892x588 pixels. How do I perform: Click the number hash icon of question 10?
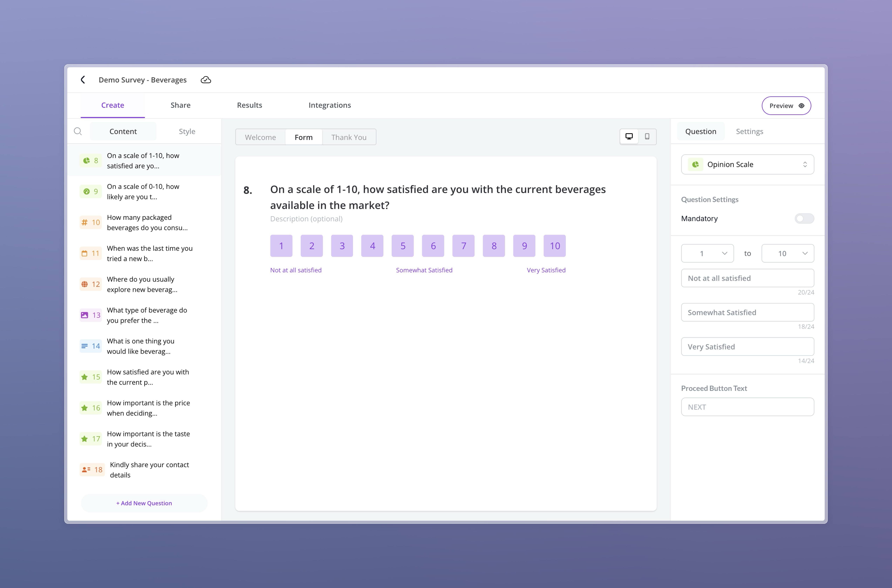click(85, 222)
